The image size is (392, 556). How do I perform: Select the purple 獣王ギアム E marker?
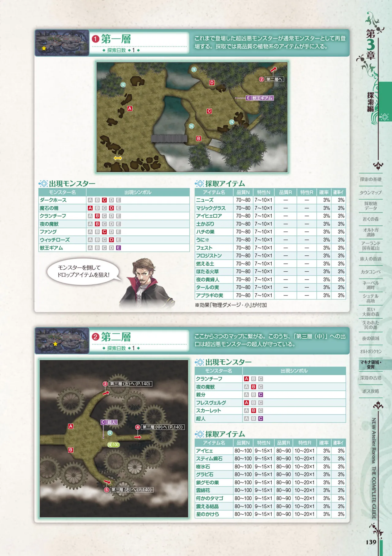click(260, 98)
